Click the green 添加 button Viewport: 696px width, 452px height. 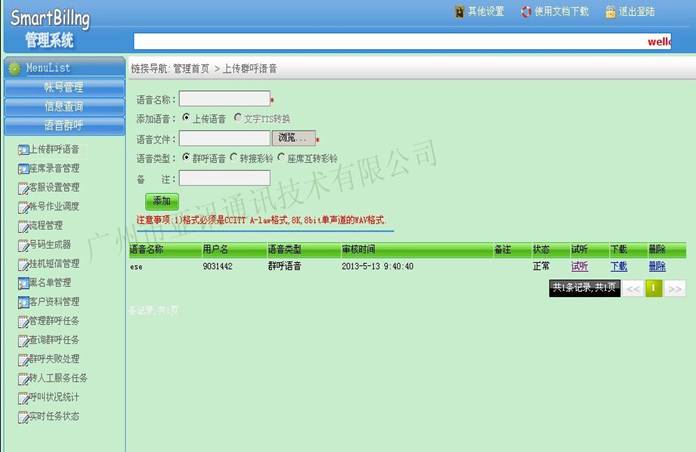click(162, 201)
